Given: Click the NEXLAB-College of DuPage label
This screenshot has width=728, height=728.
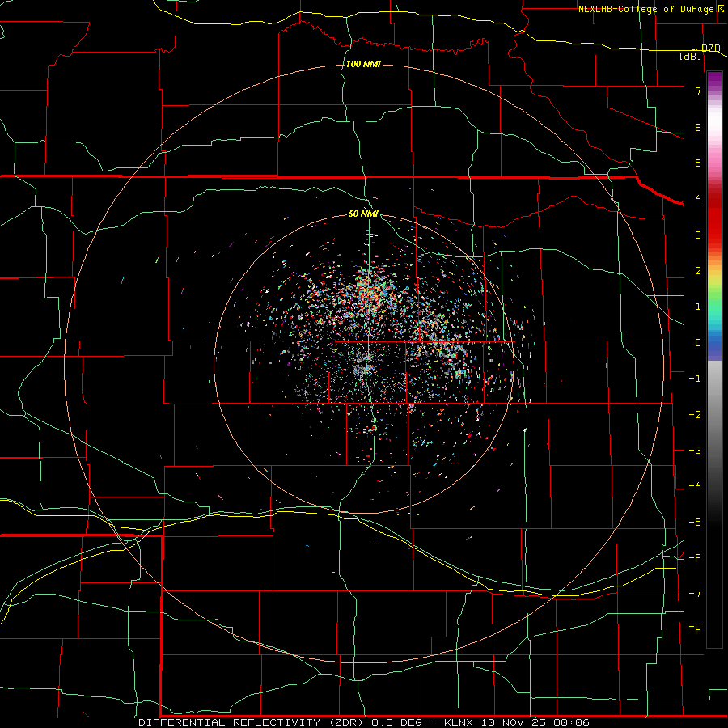Looking at the screenshot, I should [x=645, y=9].
